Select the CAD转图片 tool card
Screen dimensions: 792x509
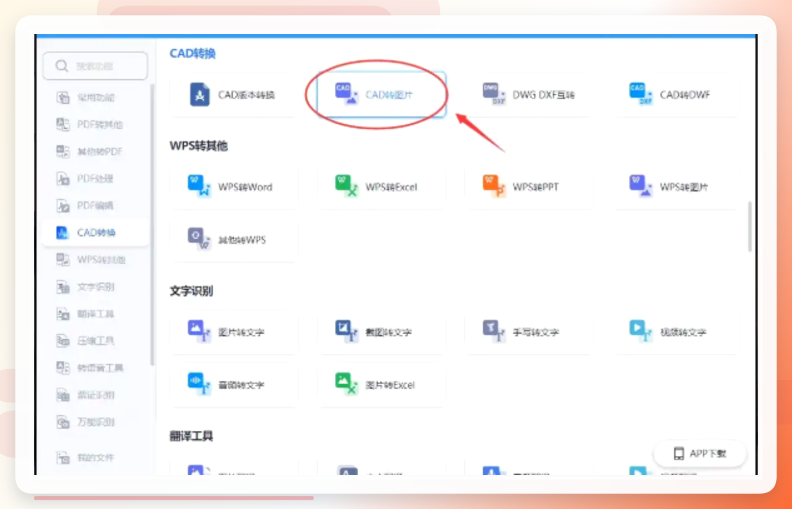coord(381,94)
